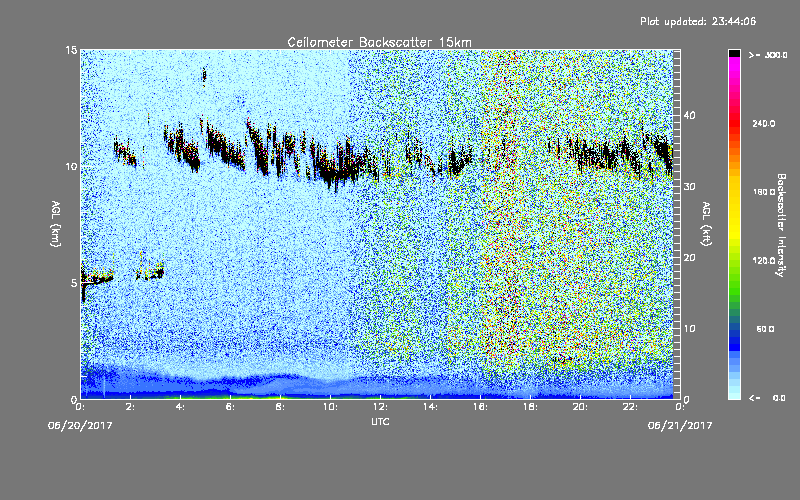The width and height of the screenshot is (800, 500).
Task: Click the x-axis tick label 10:
Action: pos(330,407)
